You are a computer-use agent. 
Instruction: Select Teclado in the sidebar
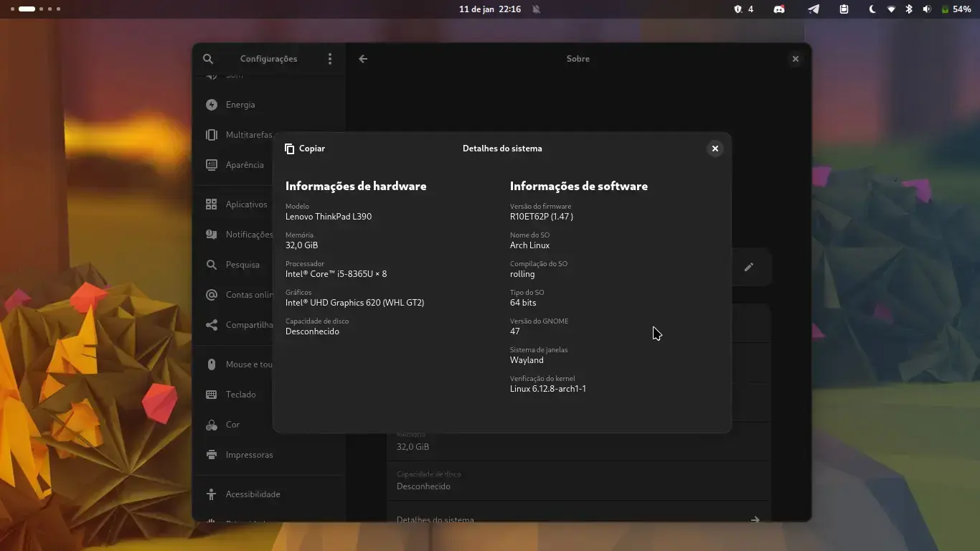point(269,395)
